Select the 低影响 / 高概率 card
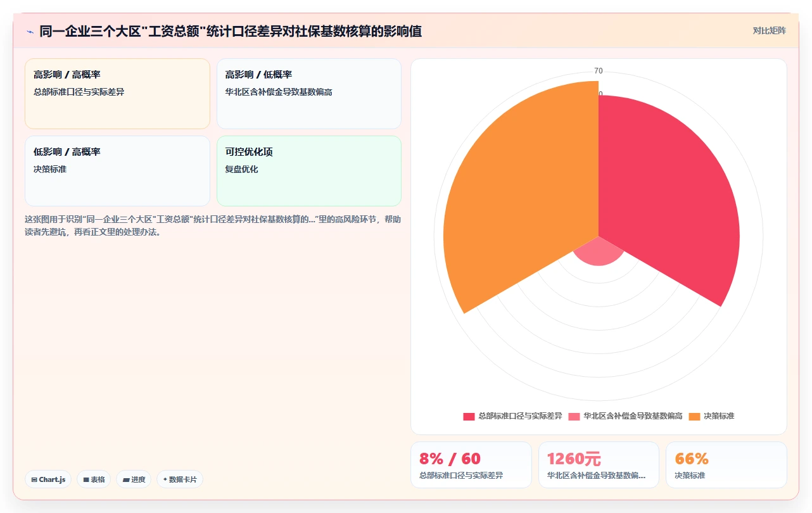 coord(117,171)
